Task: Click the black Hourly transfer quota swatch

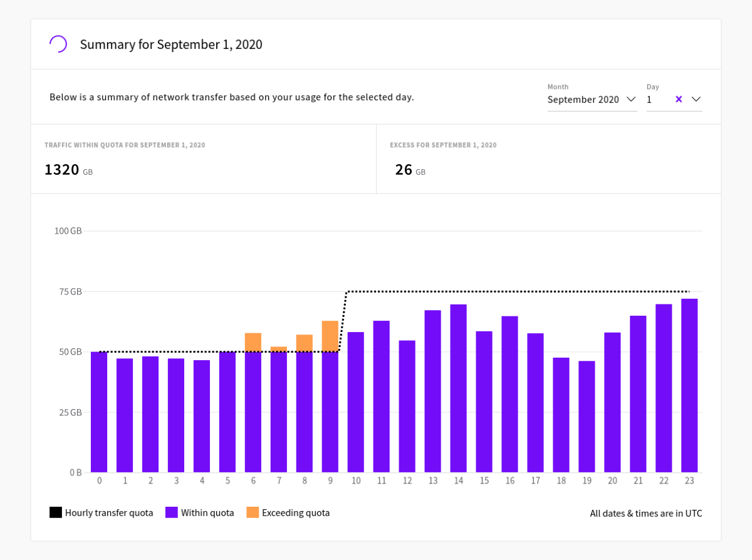Action: [56, 512]
